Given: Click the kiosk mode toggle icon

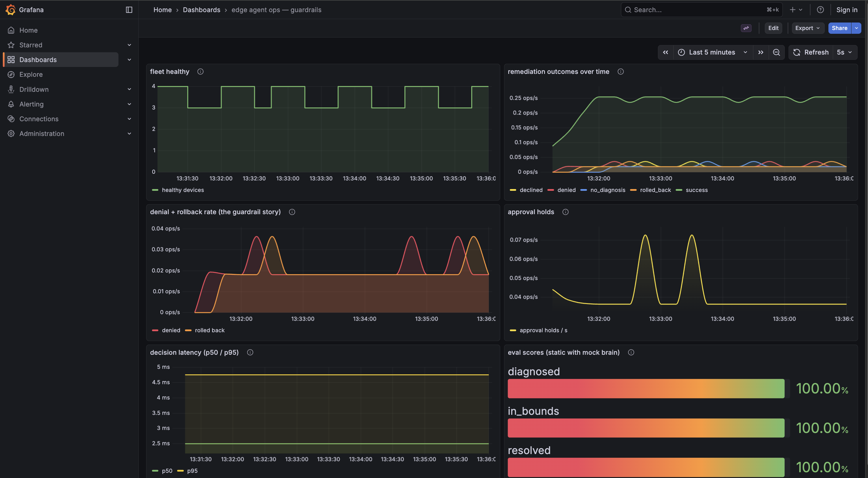Looking at the screenshot, I should coord(746,28).
